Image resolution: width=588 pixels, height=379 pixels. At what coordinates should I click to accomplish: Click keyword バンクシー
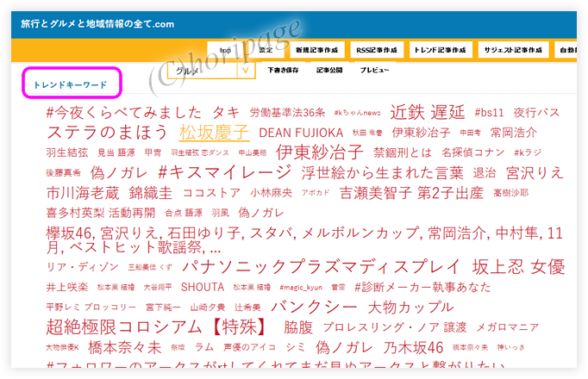pyautogui.click(x=314, y=308)
